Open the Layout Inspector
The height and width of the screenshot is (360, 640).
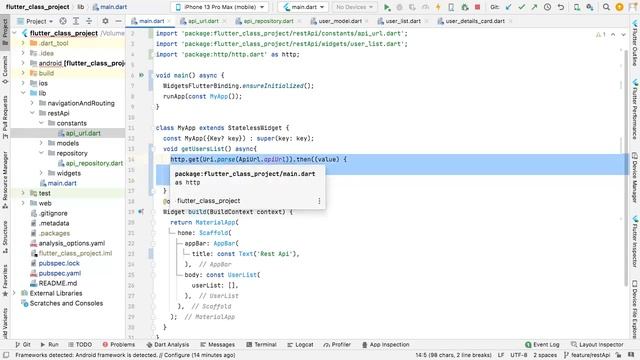(597, 344)
